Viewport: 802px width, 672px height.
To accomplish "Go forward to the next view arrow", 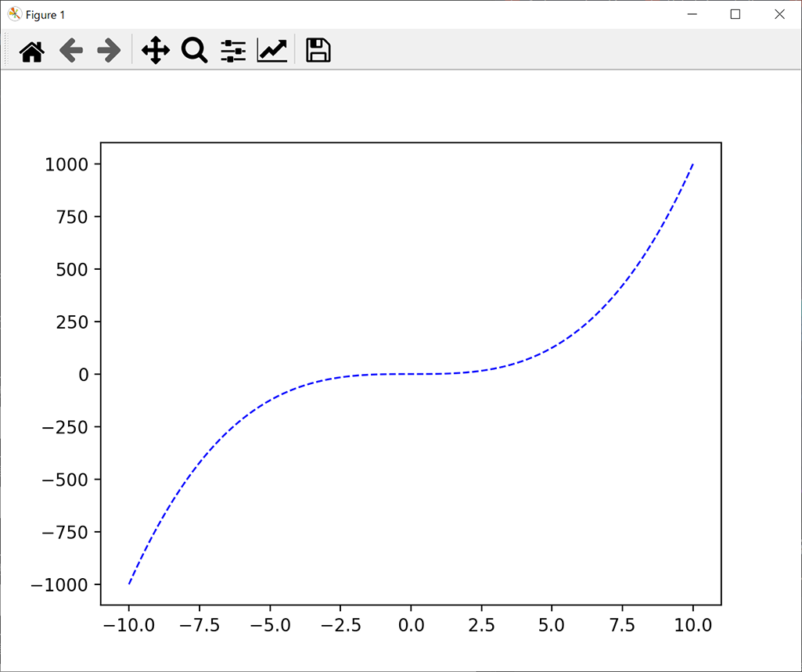I will [x=109, y=51].
